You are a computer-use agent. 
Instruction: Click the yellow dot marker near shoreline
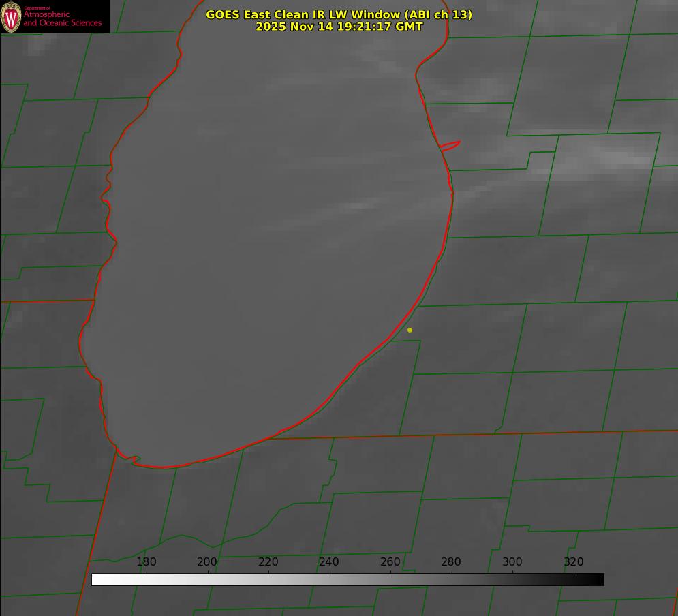coord(410,330)
